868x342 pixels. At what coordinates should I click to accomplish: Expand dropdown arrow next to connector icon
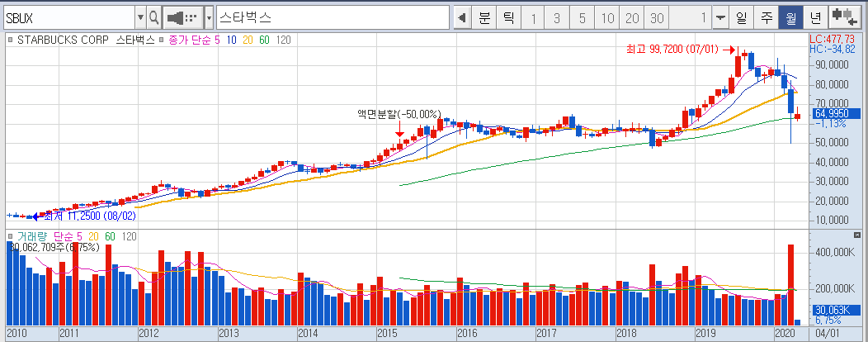[209, 17]
